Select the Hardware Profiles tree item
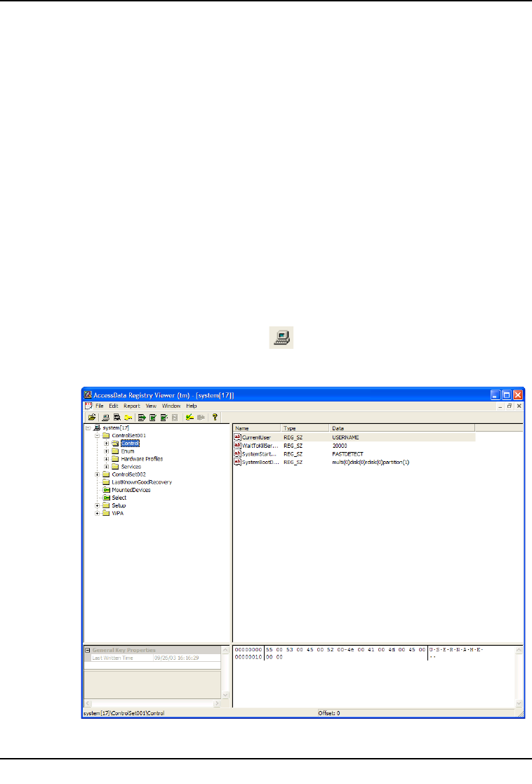Screen dimensions: 532x784 142,459
